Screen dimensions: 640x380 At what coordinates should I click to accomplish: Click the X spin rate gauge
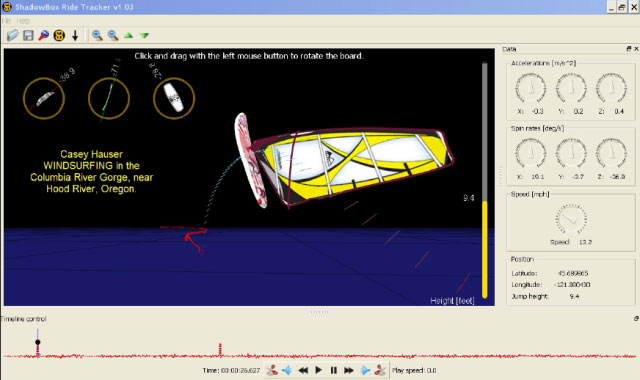coord(531,153)
